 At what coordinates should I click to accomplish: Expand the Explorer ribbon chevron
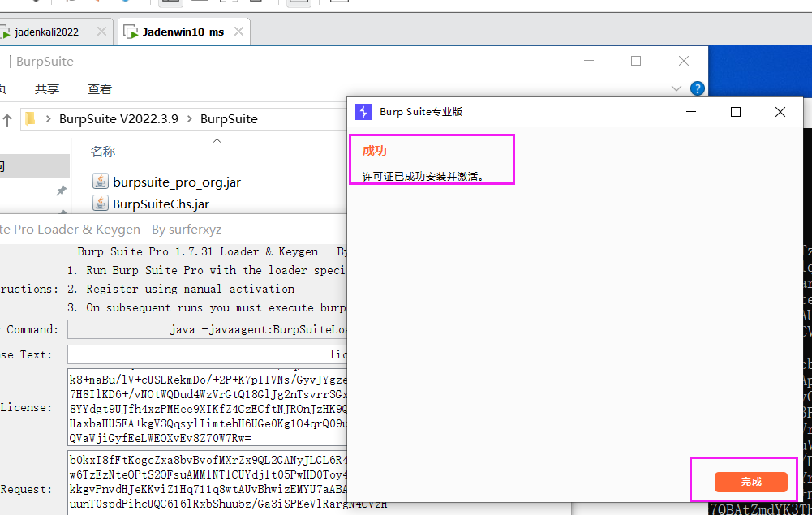pos(676,88)
